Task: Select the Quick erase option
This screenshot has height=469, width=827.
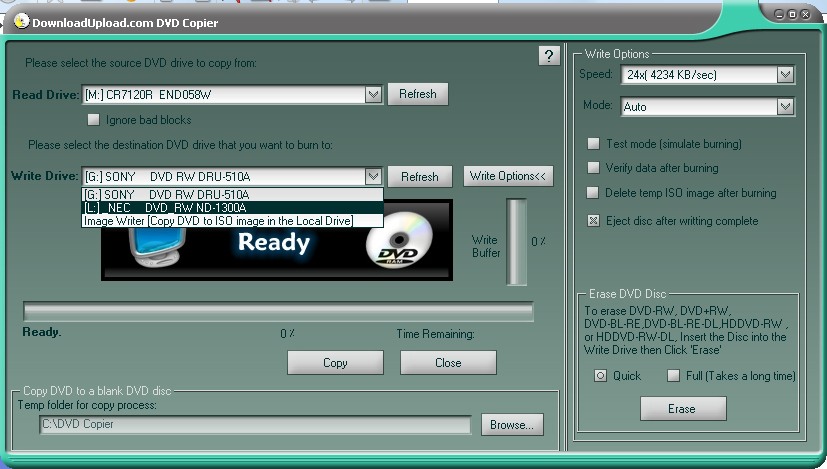Action: [600, 376]
